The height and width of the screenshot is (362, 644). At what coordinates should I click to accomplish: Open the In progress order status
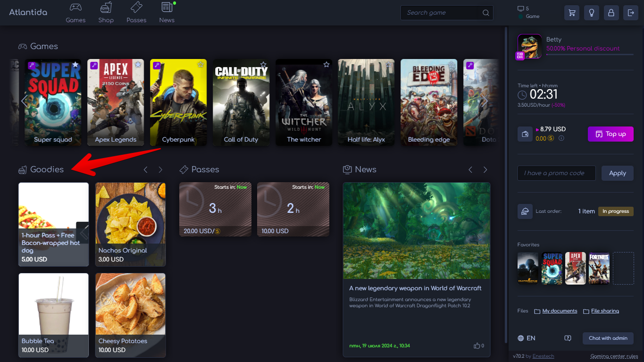coord(616,211)
